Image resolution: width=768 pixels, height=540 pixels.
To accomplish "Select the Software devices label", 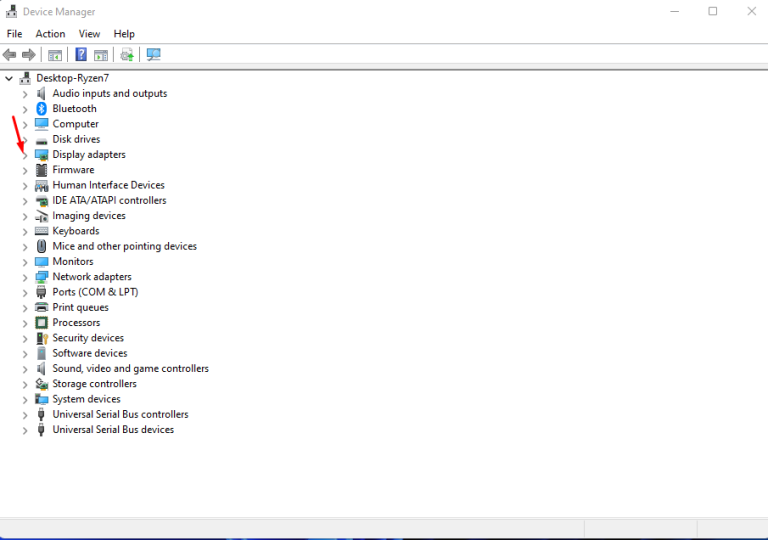I will coord(90,353).
